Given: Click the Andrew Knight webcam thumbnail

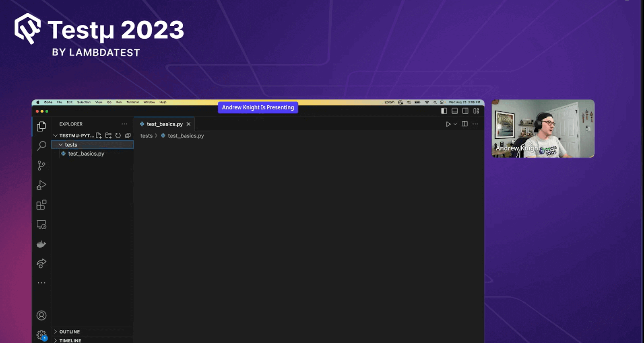Looking at the screenshot, I should click(x=543, y=129).
